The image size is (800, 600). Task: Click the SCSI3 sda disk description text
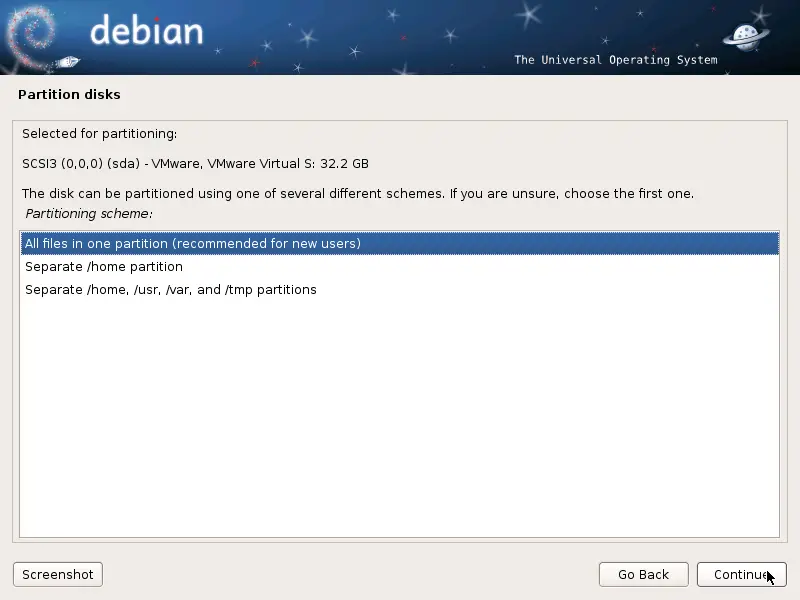(x=195, y=164)
